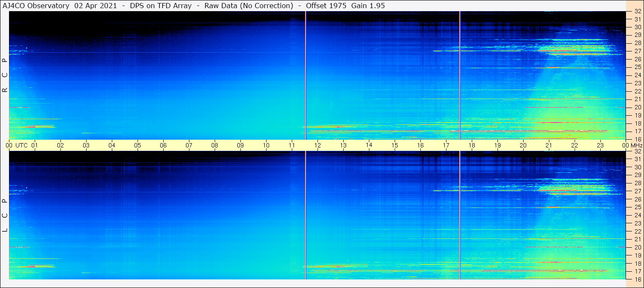Click Raw Data (No Correction) in title
Viewport: 644px width, 288px height.
pyautogui.click(x=249, y=6)
